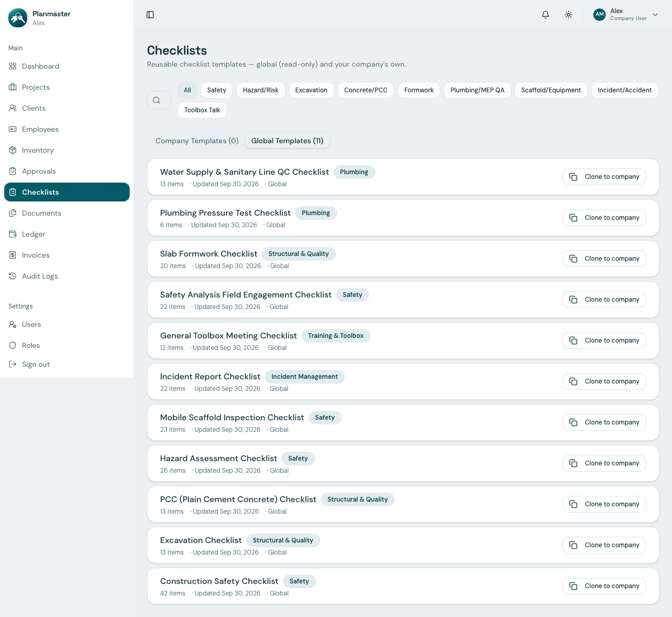
Task: Switch theme with the sun icon
Action: (569, 15)
